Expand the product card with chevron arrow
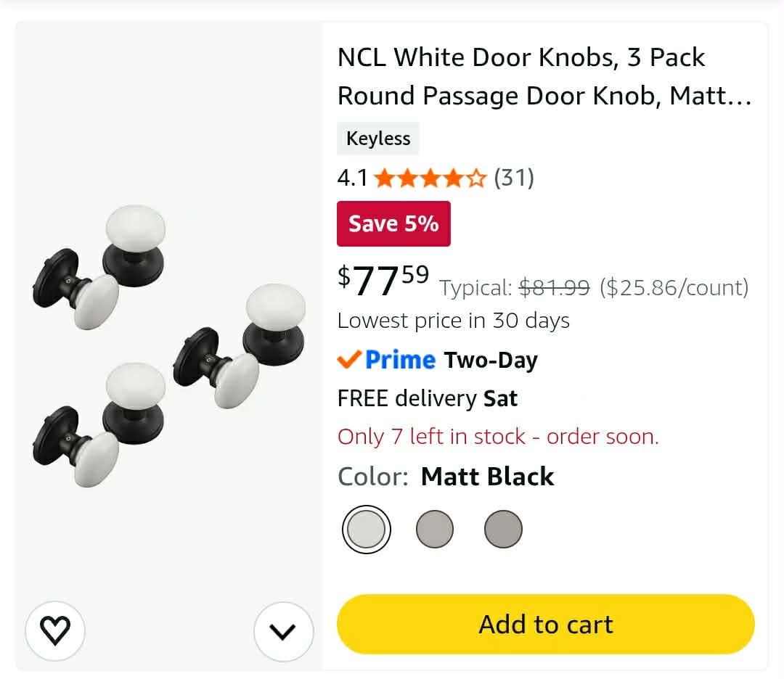 pyautogui.click(x=284, y=632)
